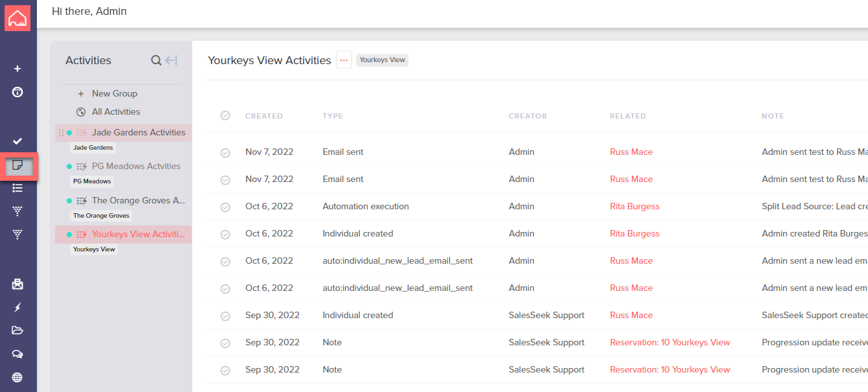Open the automation lightning icon in sidebar
The width and height of the screenshot is (868, 392).
click(17, 307)
